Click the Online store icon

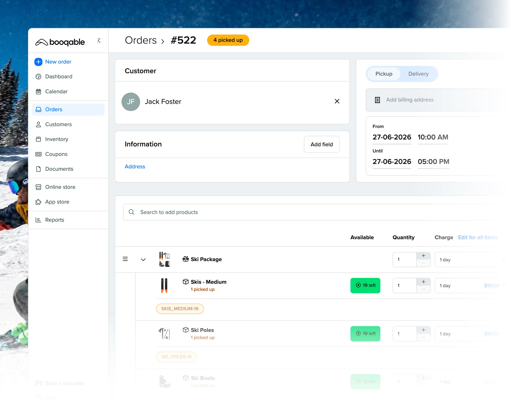[x=38, y=187]
